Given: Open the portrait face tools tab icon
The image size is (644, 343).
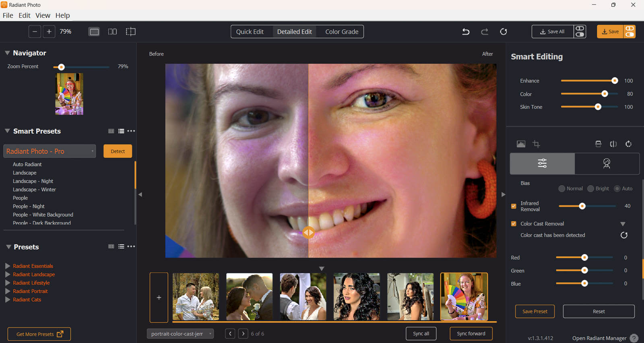Looking at the screenshot, I should [607, 163].
